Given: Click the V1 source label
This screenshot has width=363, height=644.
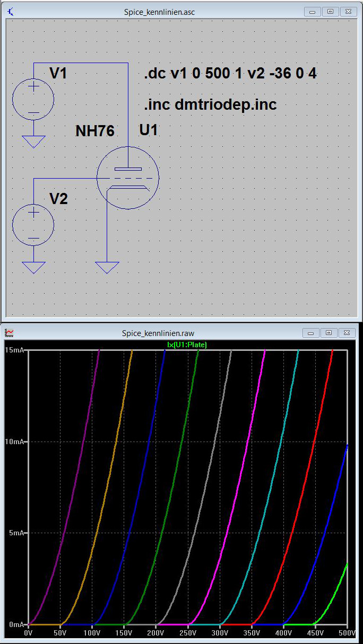Looking at the screenshot, I should coord(58,74).
